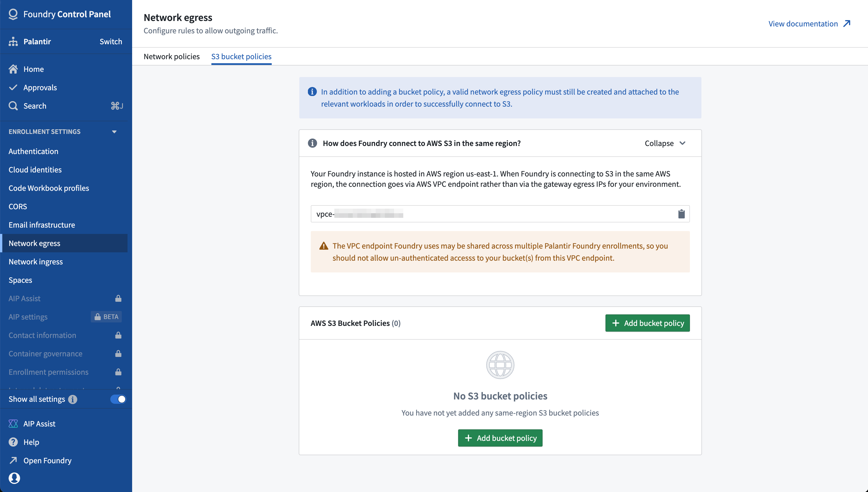Click the Help question mark icon
The height and width of the screenshot is (492, 868).
[x=13, y=442]
